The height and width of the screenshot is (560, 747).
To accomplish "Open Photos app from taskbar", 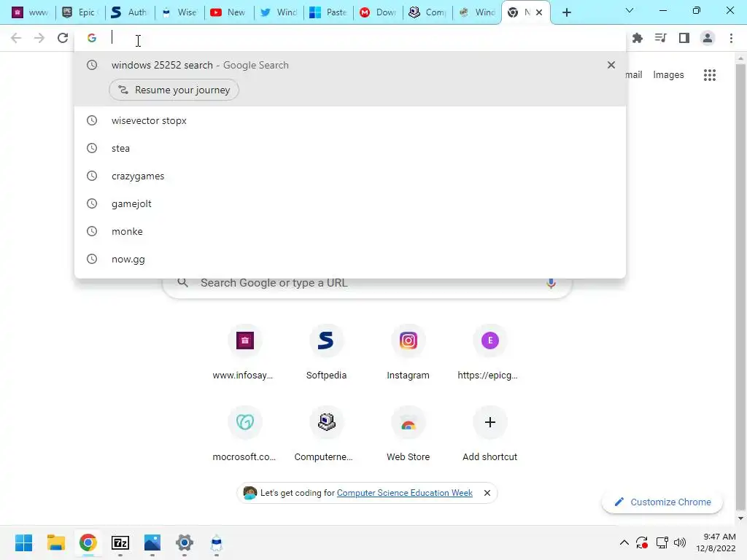I will 152,542.
